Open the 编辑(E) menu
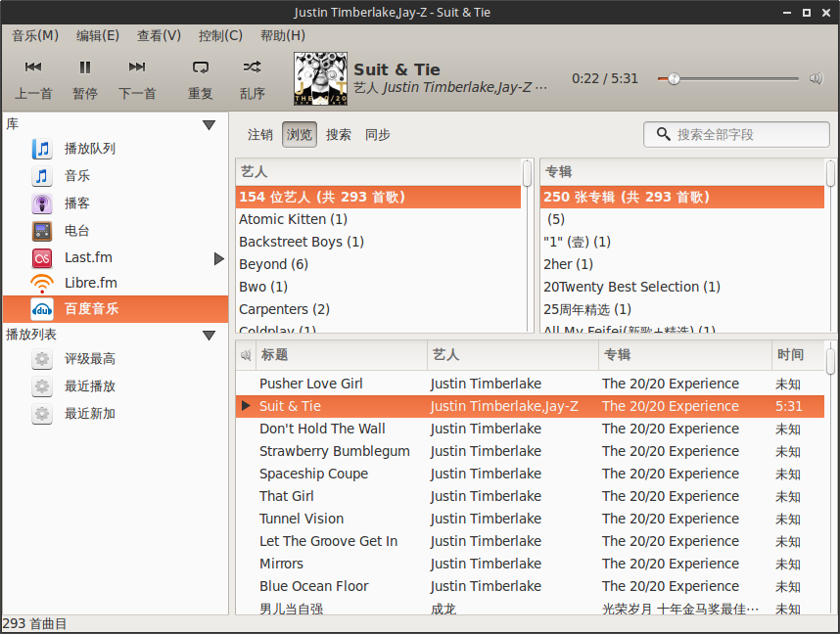Screen dimensions: 840x634 pos(98,36)
